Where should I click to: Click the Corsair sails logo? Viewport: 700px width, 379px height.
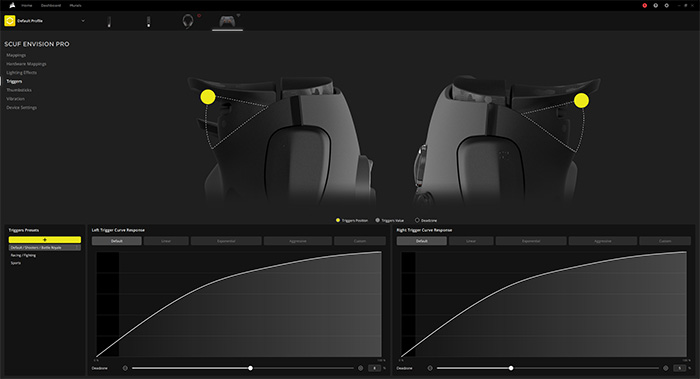click(x=11, y=5)
